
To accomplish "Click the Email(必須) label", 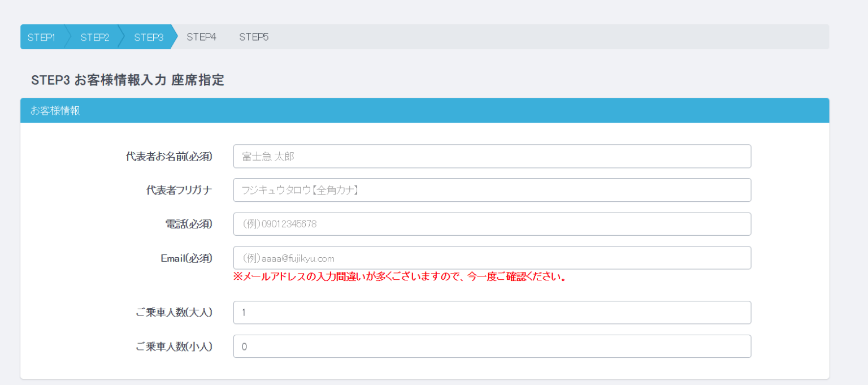I will [186, 258].
